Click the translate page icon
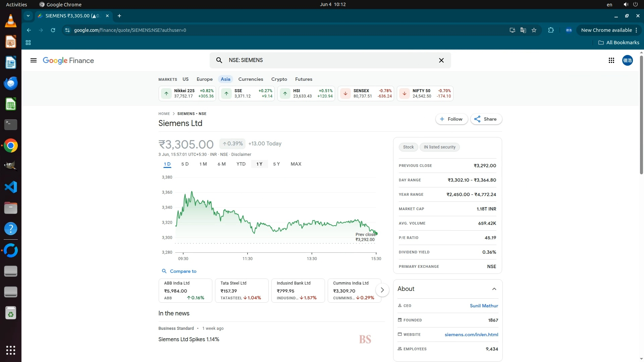Image resolution: width=644 pixels, height=362 pixels. point(523,30)
